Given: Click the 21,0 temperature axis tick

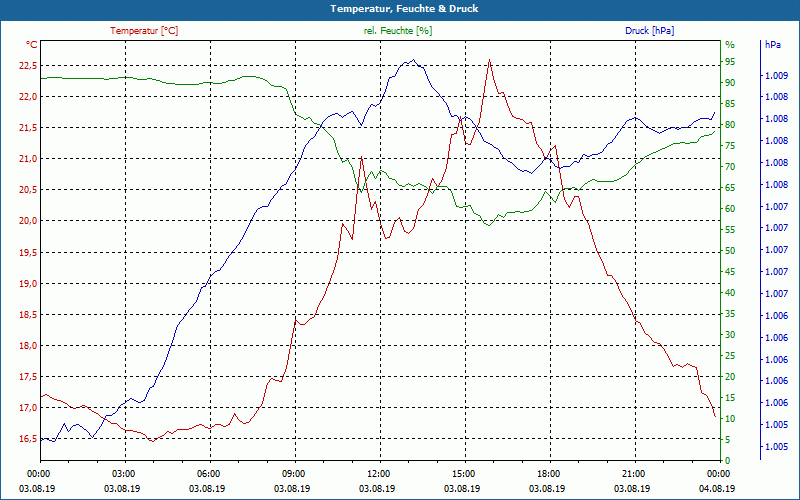Looking at the screenshot, I should tap(28, 159).
